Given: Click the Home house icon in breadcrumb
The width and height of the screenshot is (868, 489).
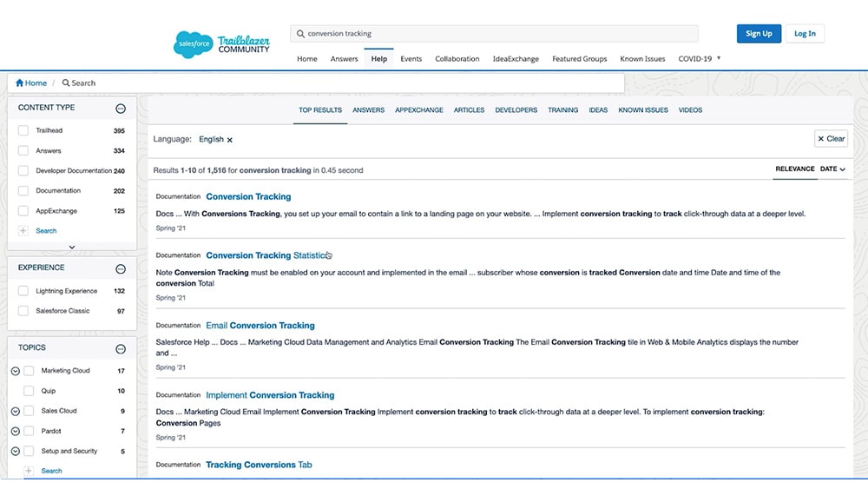Looking at the screenshot, I should 20,83.
